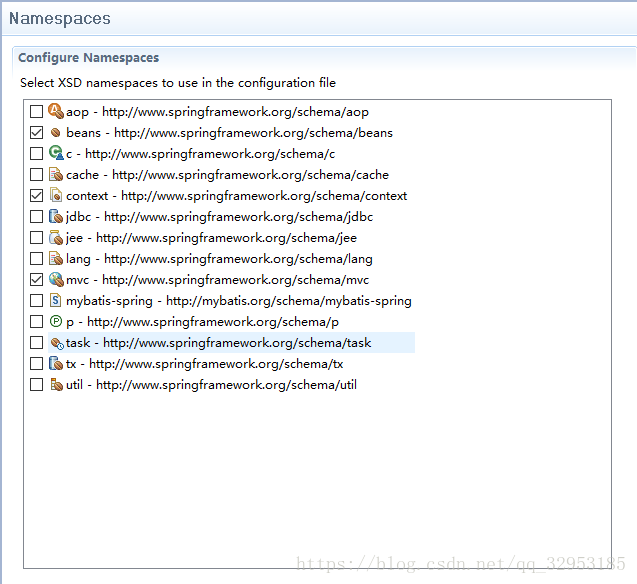Check the jee namespace checkbox

click(37, 238)
